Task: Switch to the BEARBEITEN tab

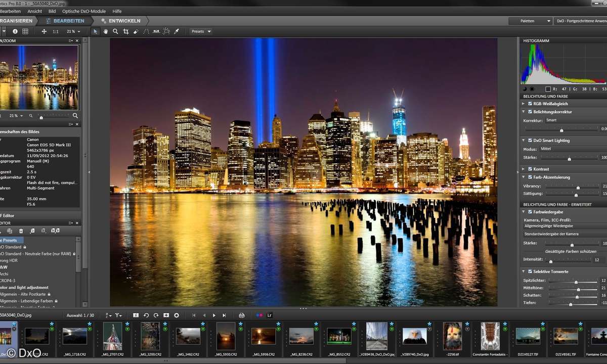Action: 65,21
